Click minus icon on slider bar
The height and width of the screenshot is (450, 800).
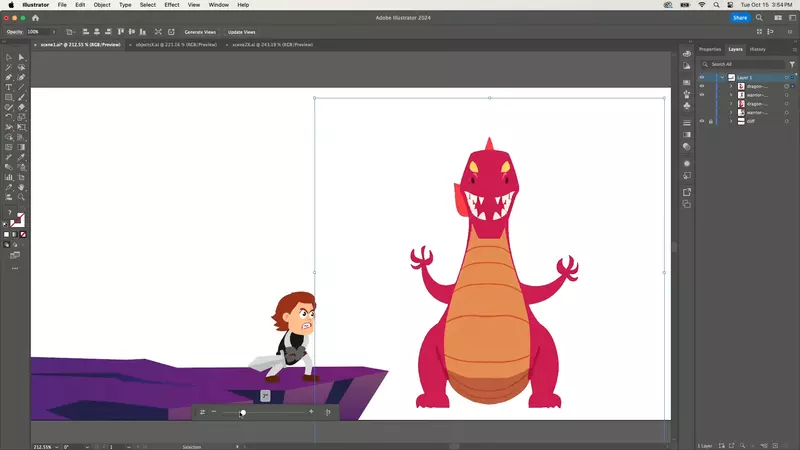[x=214, y=412]
